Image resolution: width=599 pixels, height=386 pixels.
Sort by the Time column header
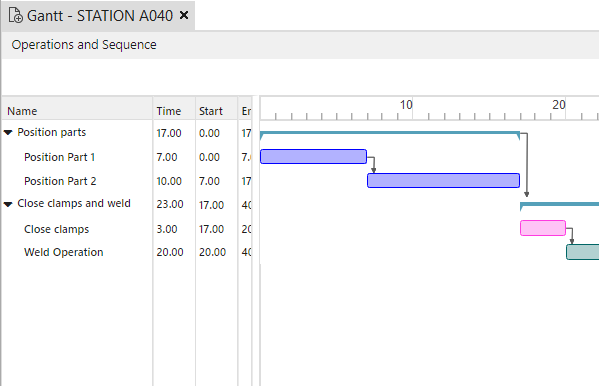pos(174,111)
